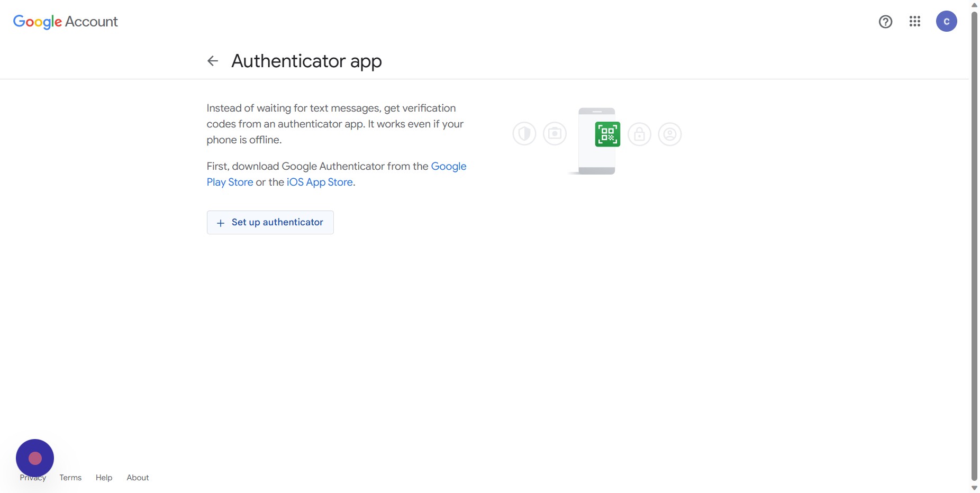Click the shield icon in illustration

(x=524, y=134)
